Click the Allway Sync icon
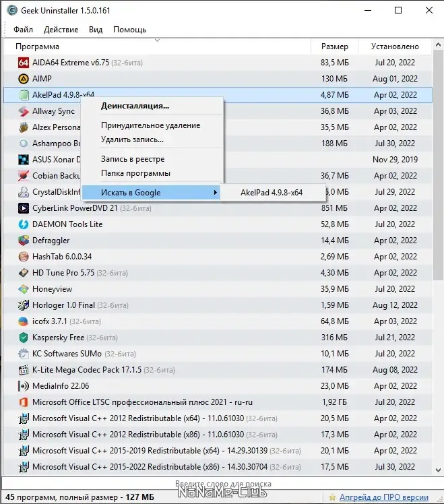Image resolution: width=444 pixels, height=504 pixels. click(24, 111)
